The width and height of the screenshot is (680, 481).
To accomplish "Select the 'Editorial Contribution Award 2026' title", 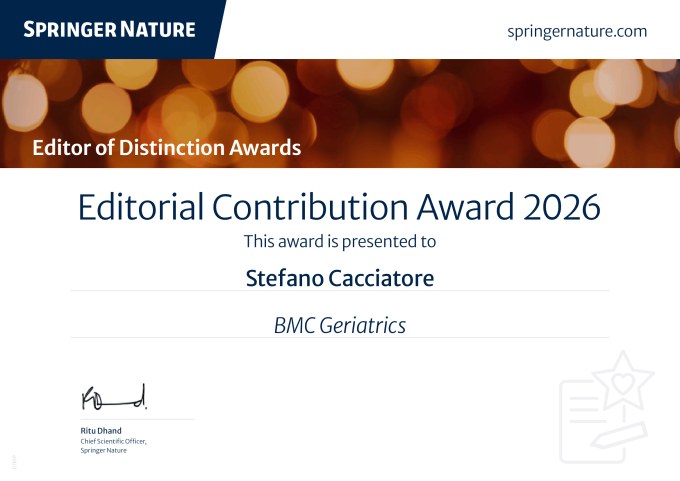I will click(x=340, y=207).
